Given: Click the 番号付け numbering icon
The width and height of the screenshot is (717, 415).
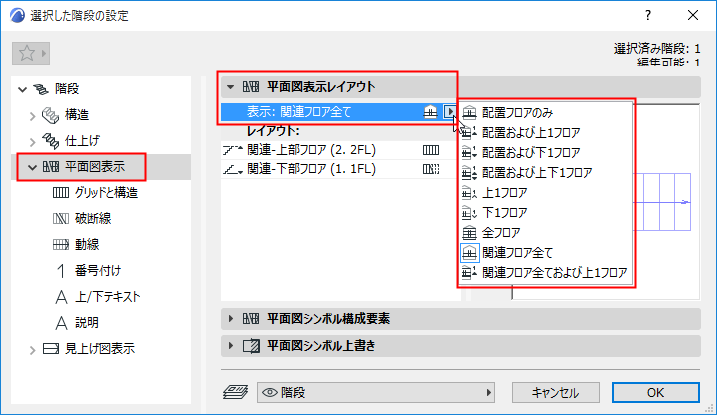Looking at the screenshot, I should (x=61, y=271).
